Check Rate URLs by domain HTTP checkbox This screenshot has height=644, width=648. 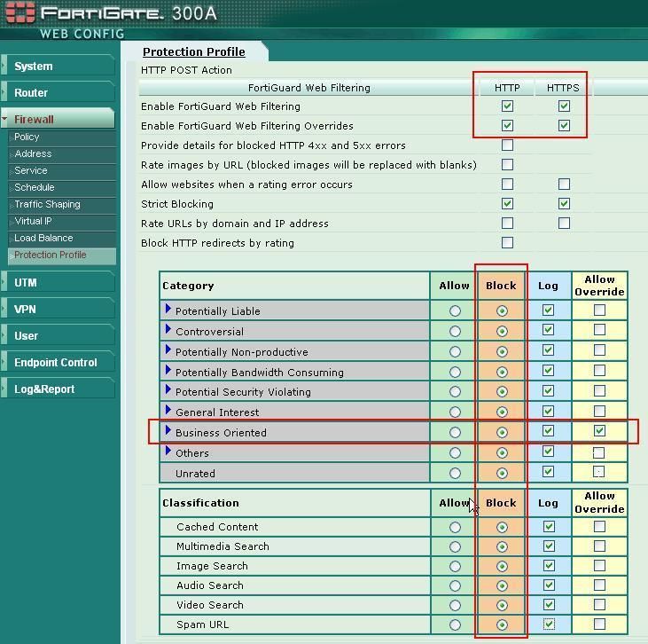click(x=507, y=224)
